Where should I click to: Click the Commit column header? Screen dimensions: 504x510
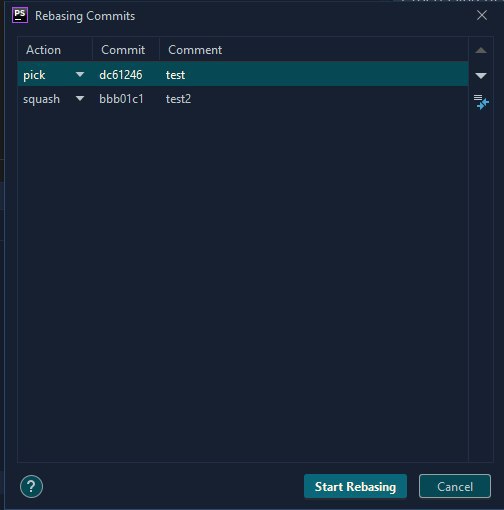[x=126, y=50]
